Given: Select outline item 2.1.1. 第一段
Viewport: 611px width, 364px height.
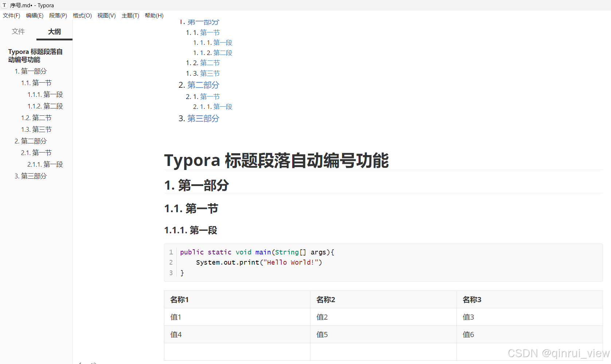Looking at the screenshot, I should click(x=45, y=164).
